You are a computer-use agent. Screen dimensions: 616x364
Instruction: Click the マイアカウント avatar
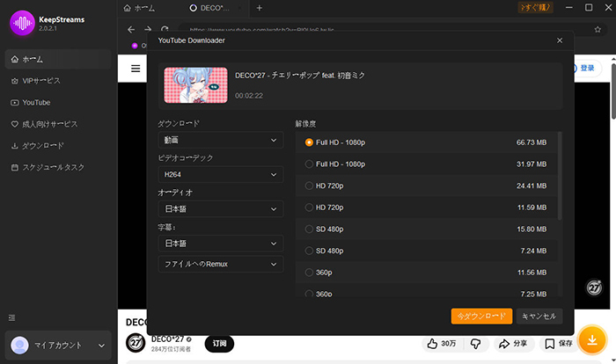point(19,346)
